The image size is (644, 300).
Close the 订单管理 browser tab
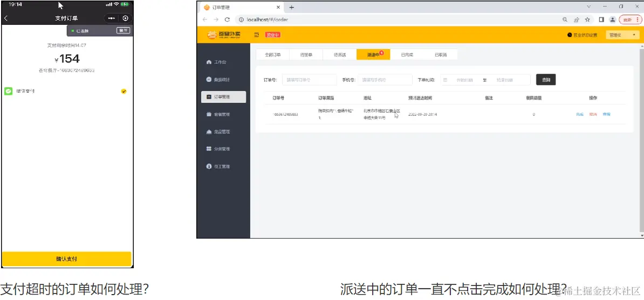click(x=278, y=8)
